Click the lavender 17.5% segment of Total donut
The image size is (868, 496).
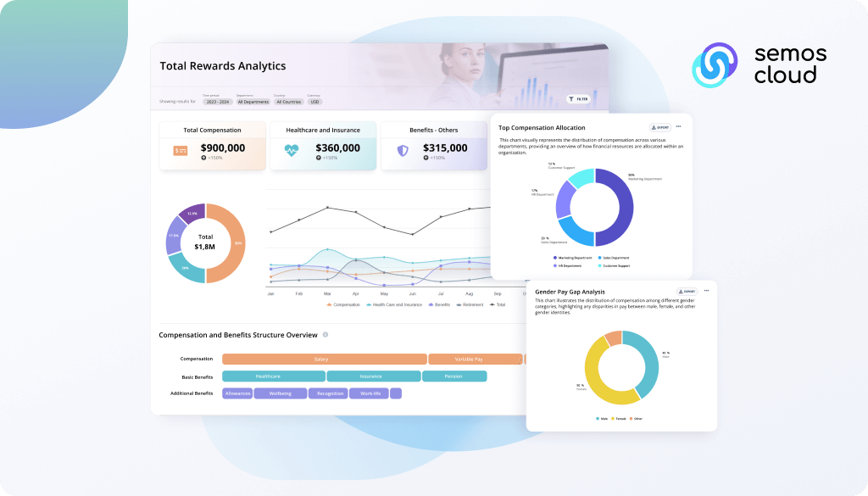[x=175, y=236]
